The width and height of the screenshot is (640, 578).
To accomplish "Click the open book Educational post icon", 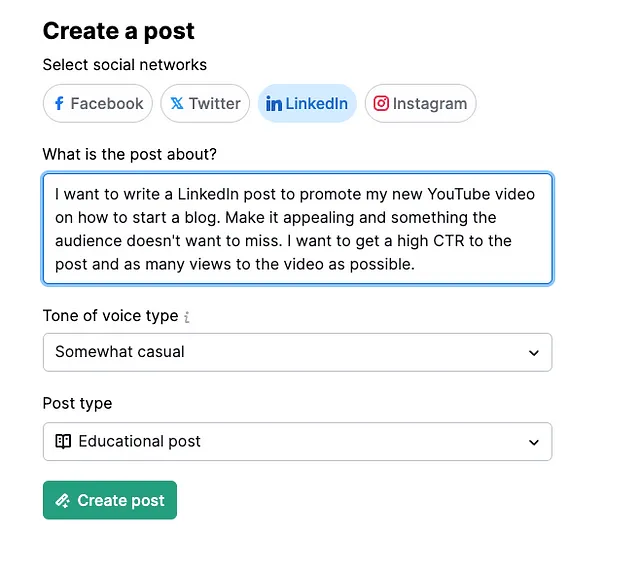I will click(x=63, y=441).
